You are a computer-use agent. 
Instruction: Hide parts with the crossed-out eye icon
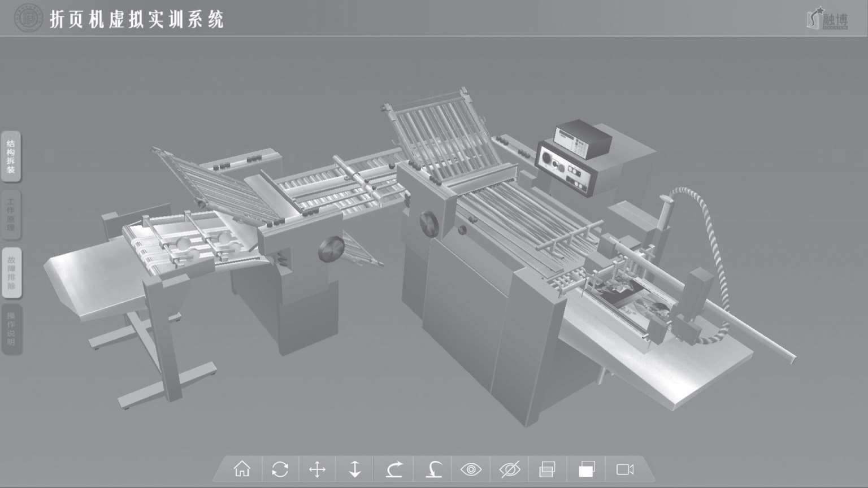[510, 469]
